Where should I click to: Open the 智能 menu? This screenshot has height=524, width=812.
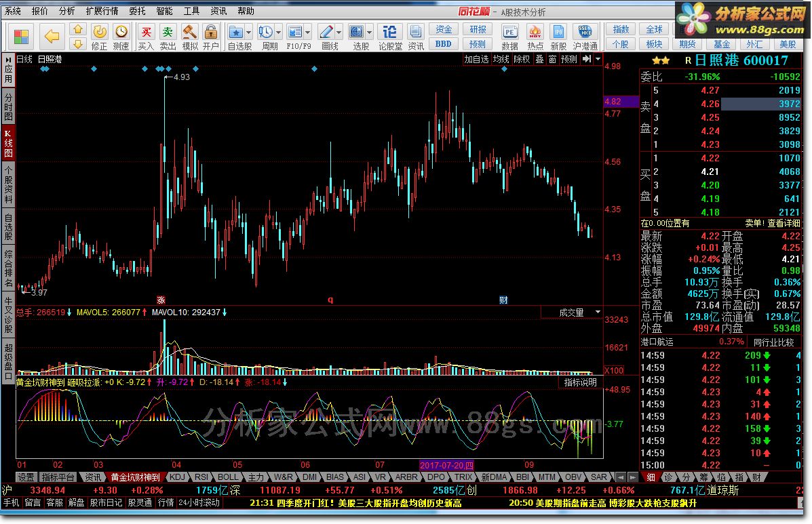(164, 11)
